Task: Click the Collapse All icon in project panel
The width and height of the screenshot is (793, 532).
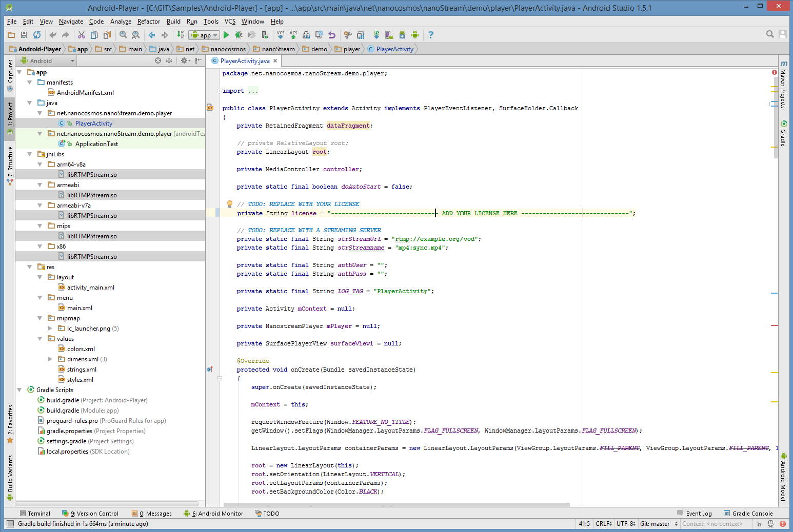Action: pyautogui.click(x=169, y=60)
